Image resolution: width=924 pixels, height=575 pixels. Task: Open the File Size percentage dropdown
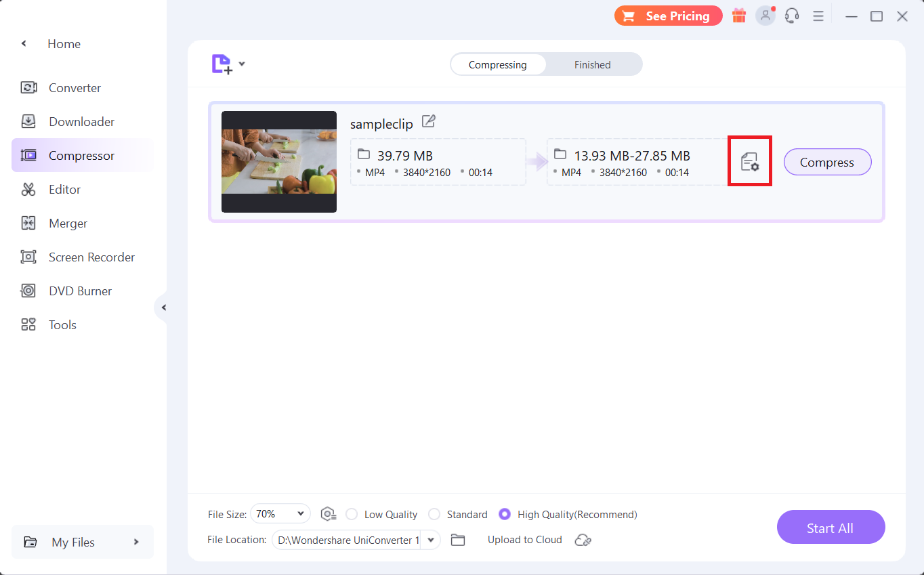(280, 513)
